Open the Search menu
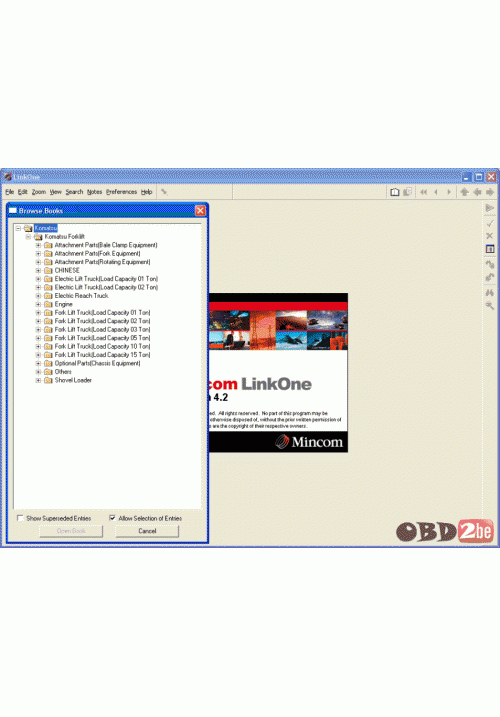Viewport: 500px width, 717px height. (x=74, y=192)
